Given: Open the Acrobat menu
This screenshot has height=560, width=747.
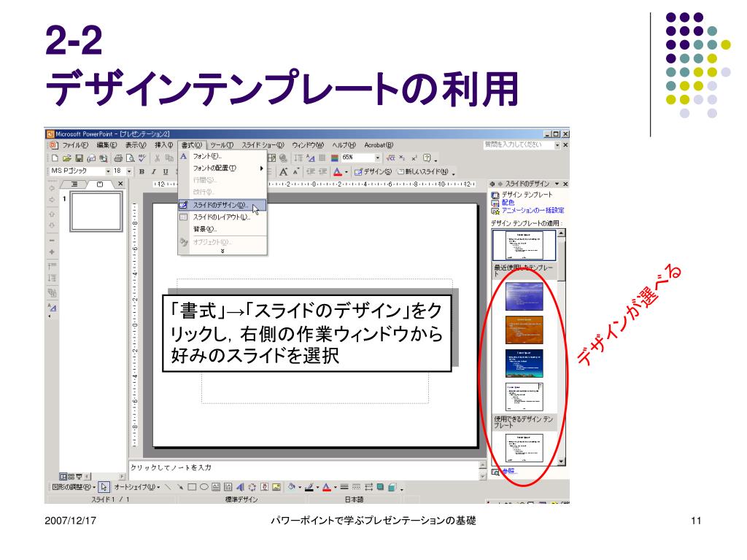Looking at the screenshot, I should pos(379,145).
